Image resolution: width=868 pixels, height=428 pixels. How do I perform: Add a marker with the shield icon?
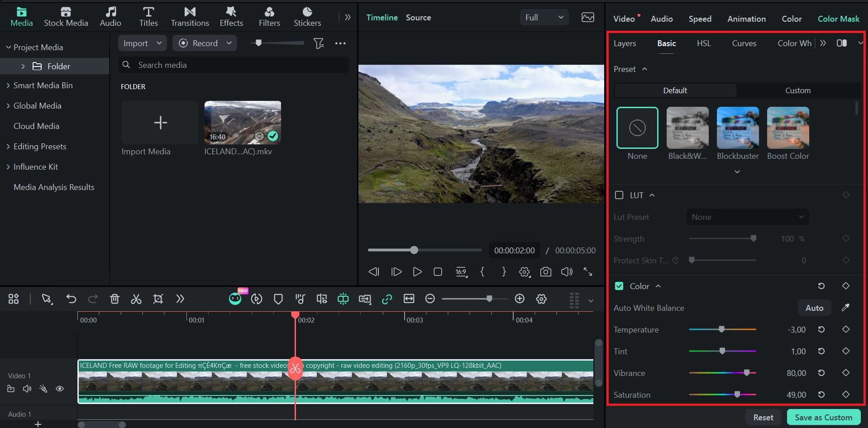click(278, 299)
